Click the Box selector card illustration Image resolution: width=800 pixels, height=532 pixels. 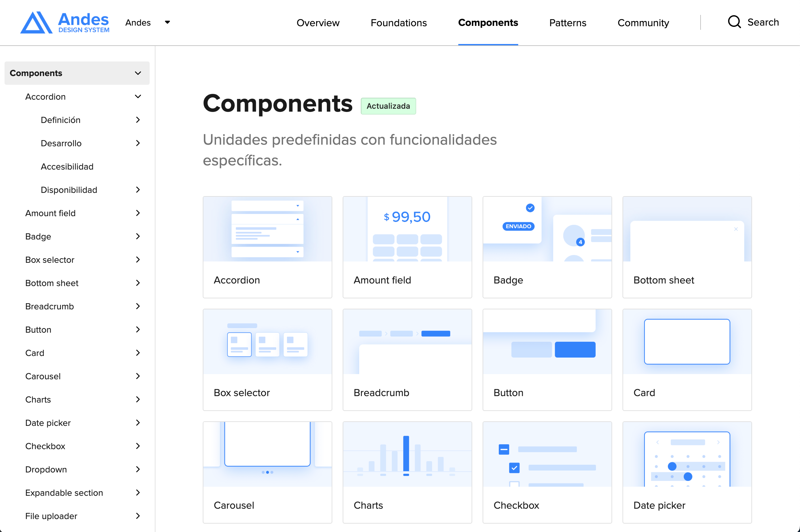[267, 342]
